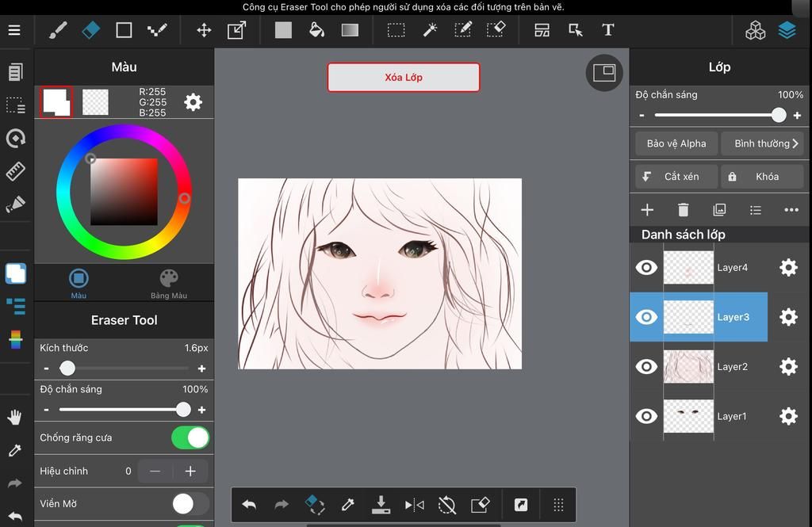Click the Xóa Lớp button
Screen dimensions: 812x527
click(x=404, y=78)
